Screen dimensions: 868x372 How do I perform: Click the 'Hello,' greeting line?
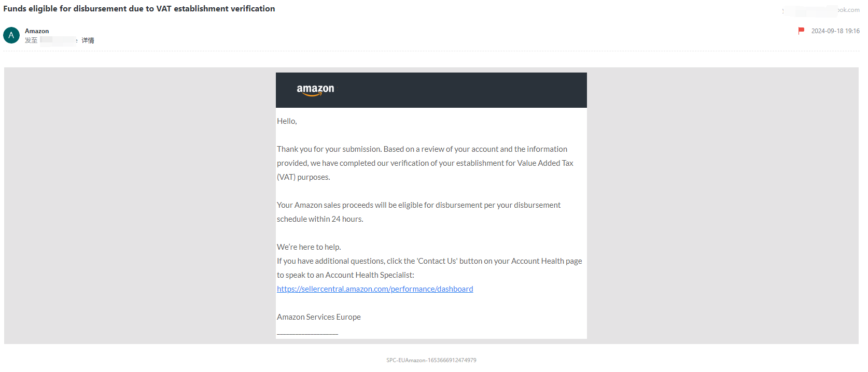(x=287, y=121)
